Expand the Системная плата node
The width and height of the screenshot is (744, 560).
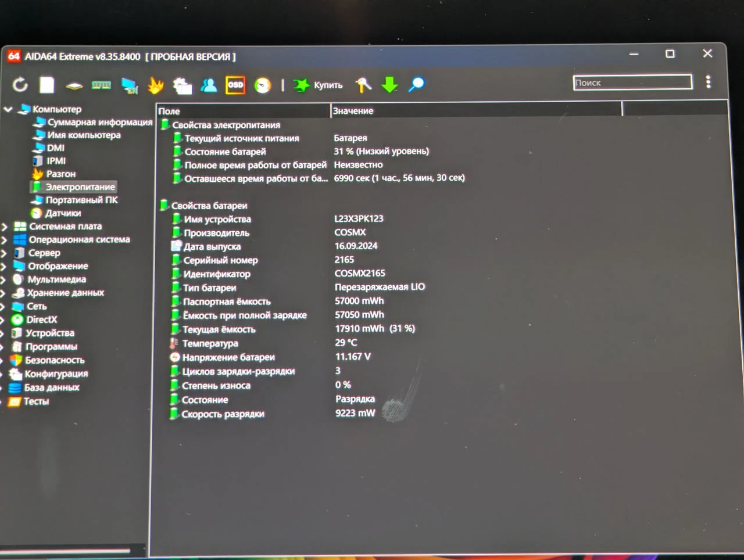5,227
